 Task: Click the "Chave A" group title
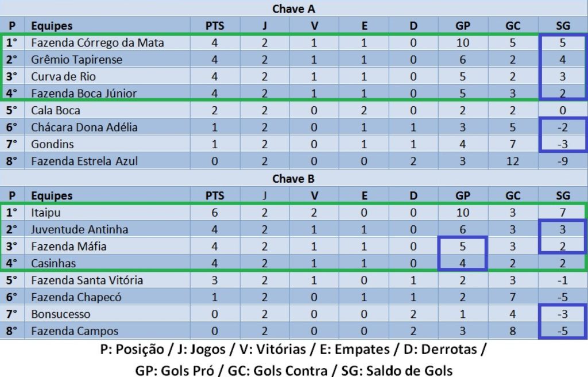tap(293, 9)
